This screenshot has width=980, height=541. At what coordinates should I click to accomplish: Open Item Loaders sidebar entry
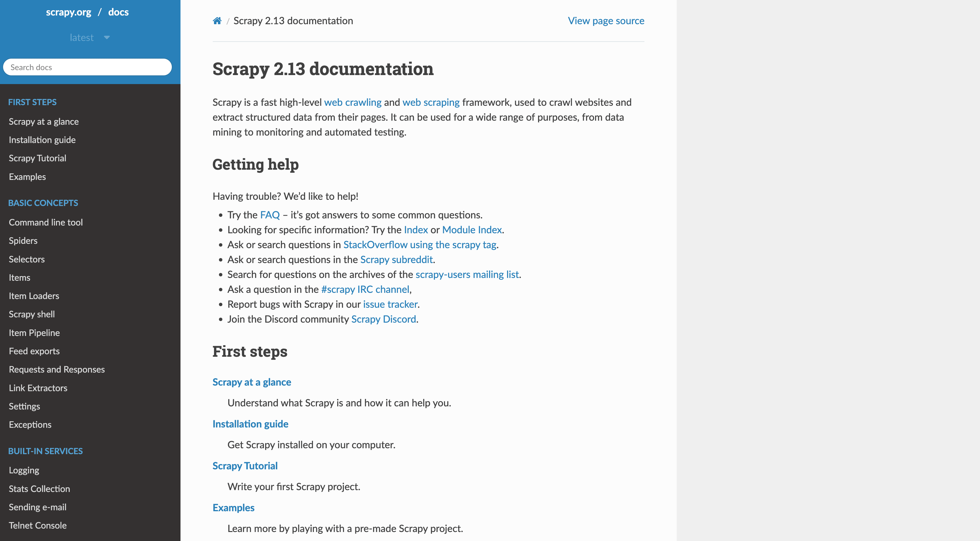coord(34,296)
